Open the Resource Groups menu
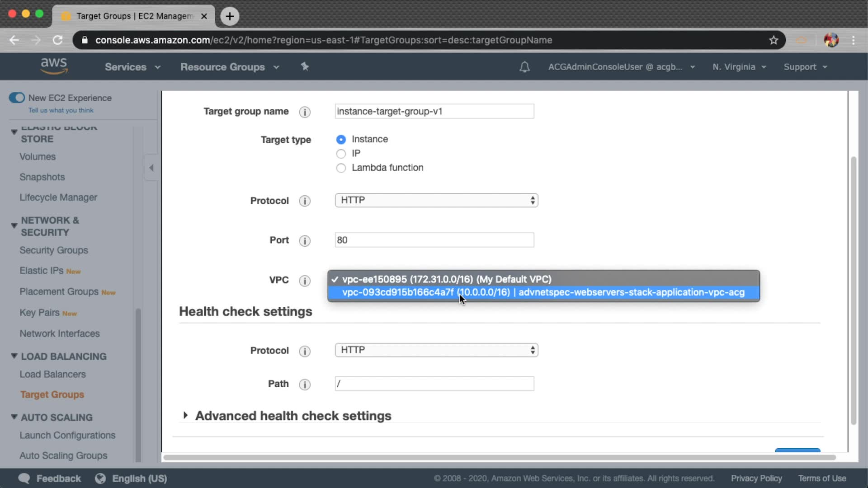Image resolution: width=868 pixels, height=488 pixels. 229,67
